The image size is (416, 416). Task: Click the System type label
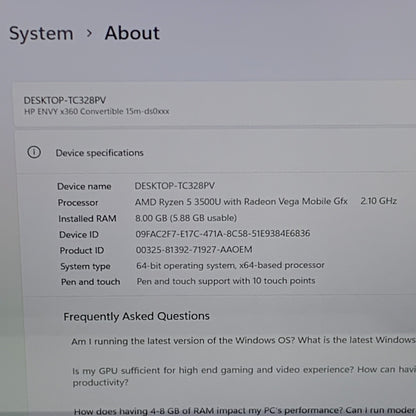coord(85,266)
